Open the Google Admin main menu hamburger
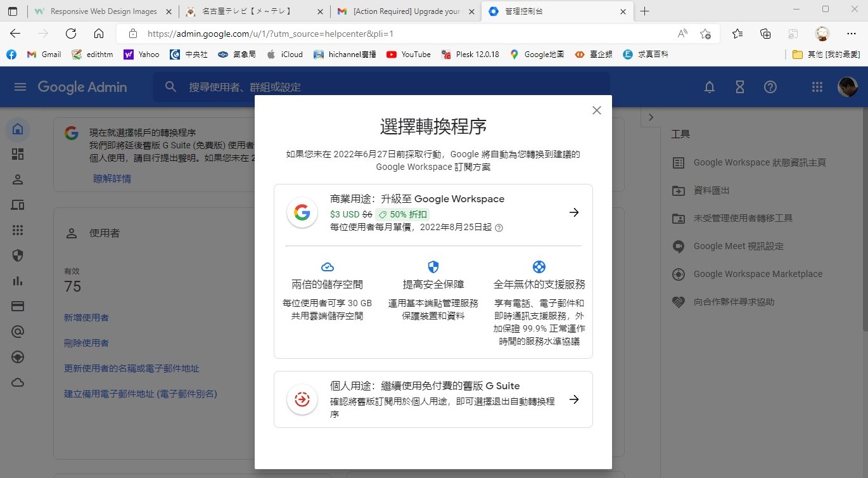Screen dimensions: 868x478 click(x=20, y=87)
